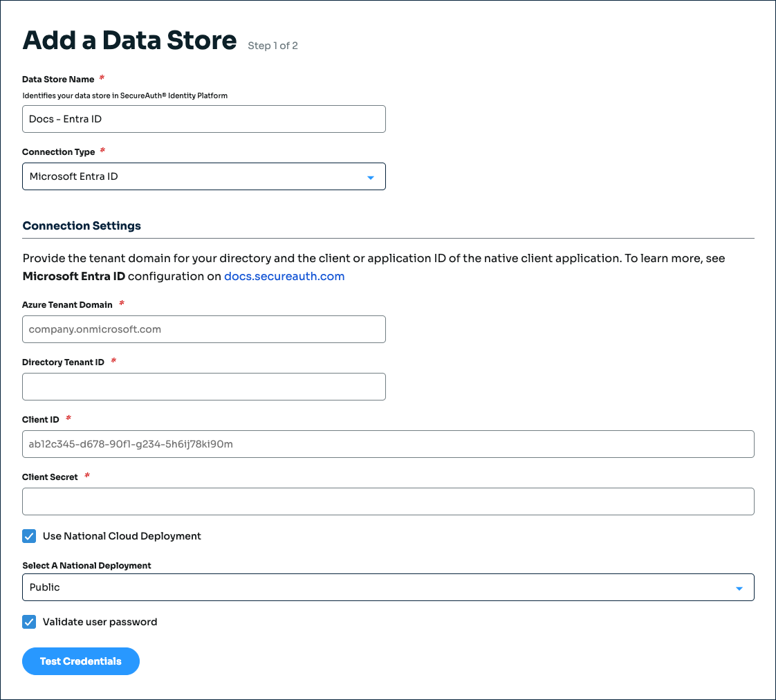Click the Client ID field with placeholder text
776x700 pixels.
pyautogui.click(x=388, y=443)
